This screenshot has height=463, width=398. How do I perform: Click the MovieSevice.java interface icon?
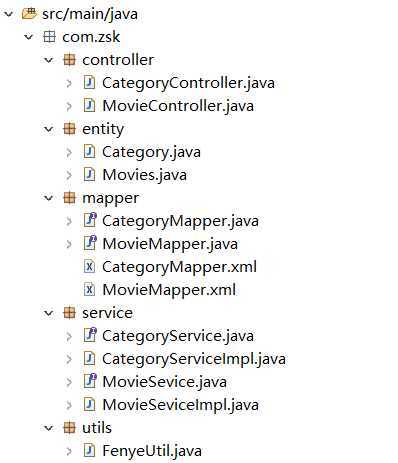click(x=89, y=381)
